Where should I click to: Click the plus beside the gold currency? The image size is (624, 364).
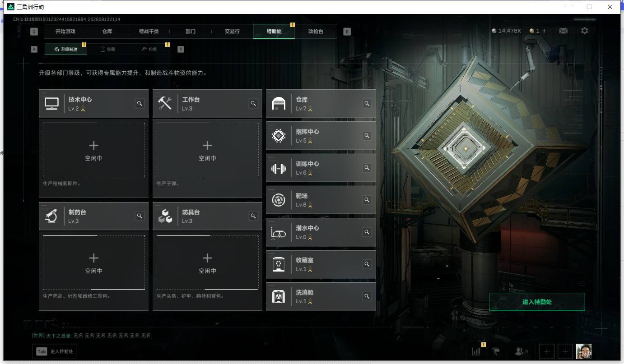point(544,31)
